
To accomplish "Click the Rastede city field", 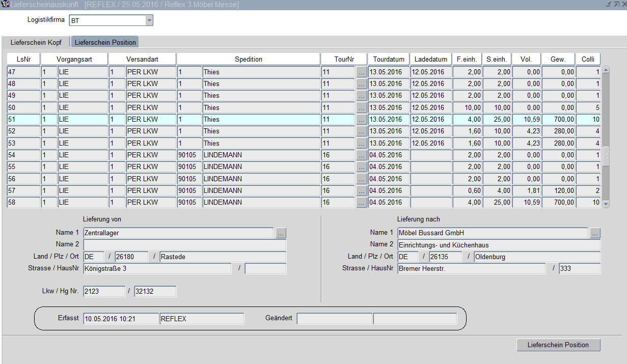I will point(223,257).
